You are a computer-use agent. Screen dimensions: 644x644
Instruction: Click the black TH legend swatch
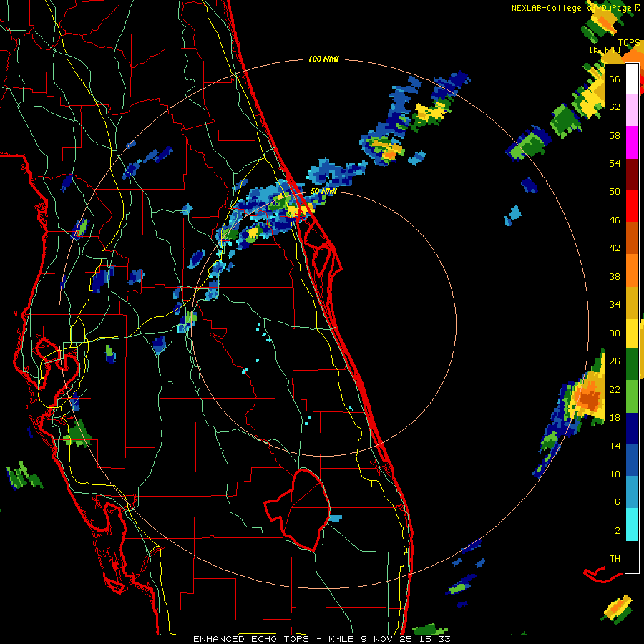point(632,557)
